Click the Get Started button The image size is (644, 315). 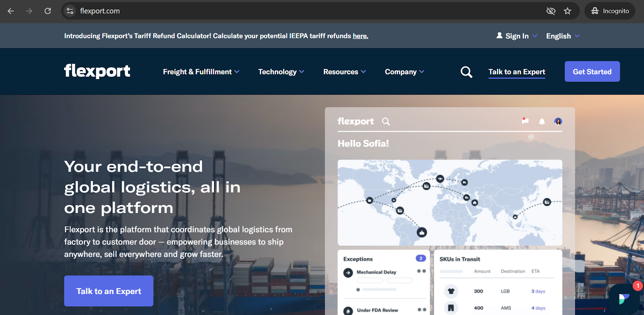(x=592, y=71)
